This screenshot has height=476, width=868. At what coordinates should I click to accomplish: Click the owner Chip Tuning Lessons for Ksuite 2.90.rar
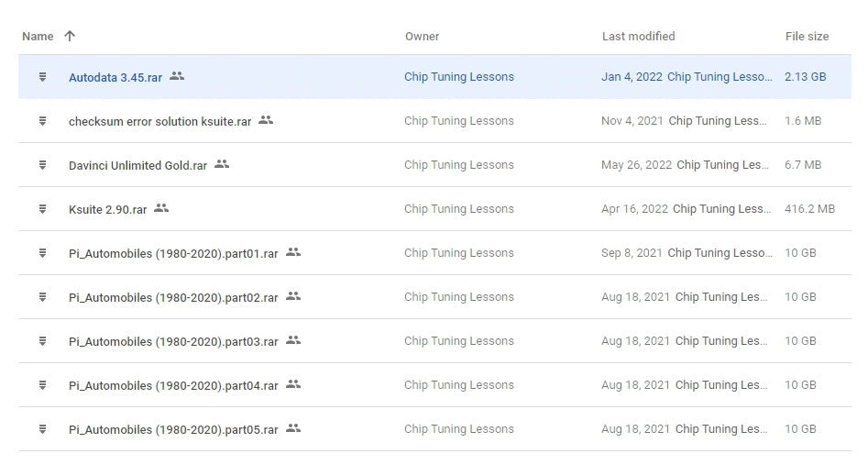[458, 209]
